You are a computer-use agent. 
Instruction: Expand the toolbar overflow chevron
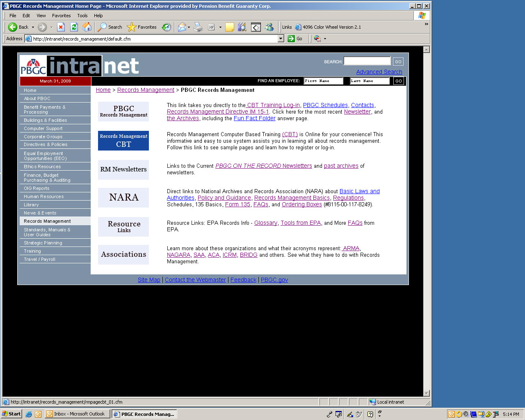(x=426, y=24)
